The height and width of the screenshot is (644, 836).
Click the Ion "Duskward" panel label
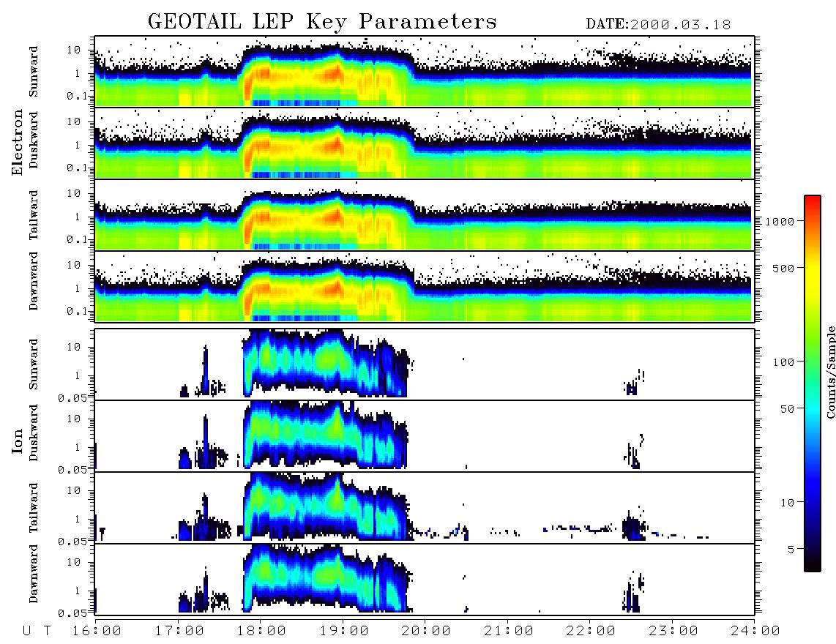click(x=34, y=433)
